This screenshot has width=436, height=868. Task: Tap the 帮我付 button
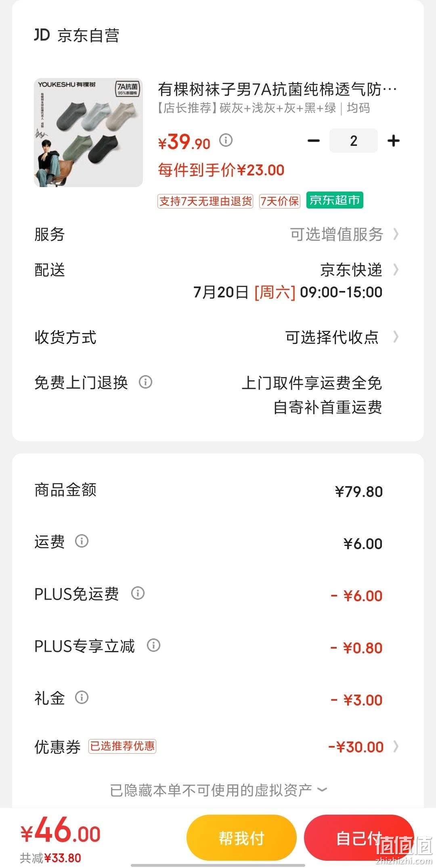241,838
